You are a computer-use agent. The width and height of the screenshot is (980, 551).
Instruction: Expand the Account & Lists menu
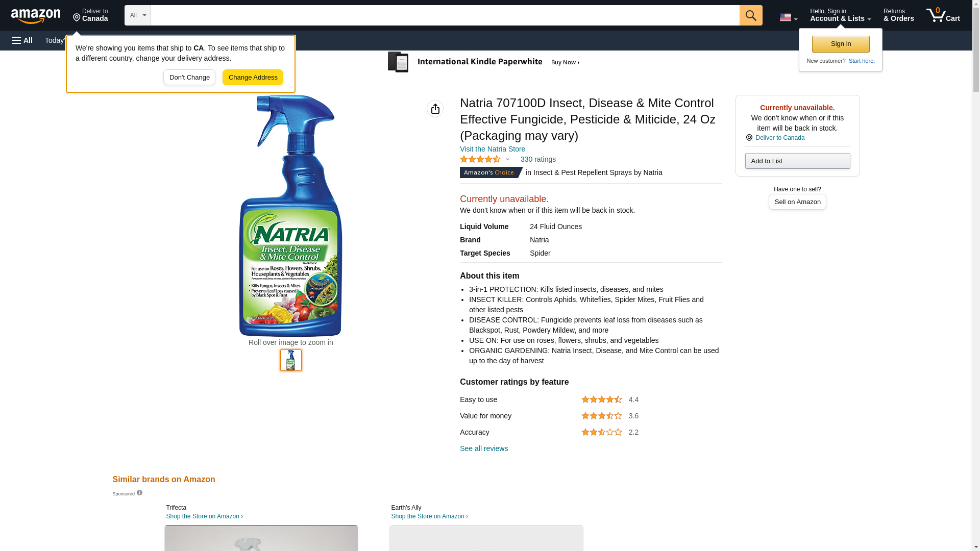click(x=840, y=15)
